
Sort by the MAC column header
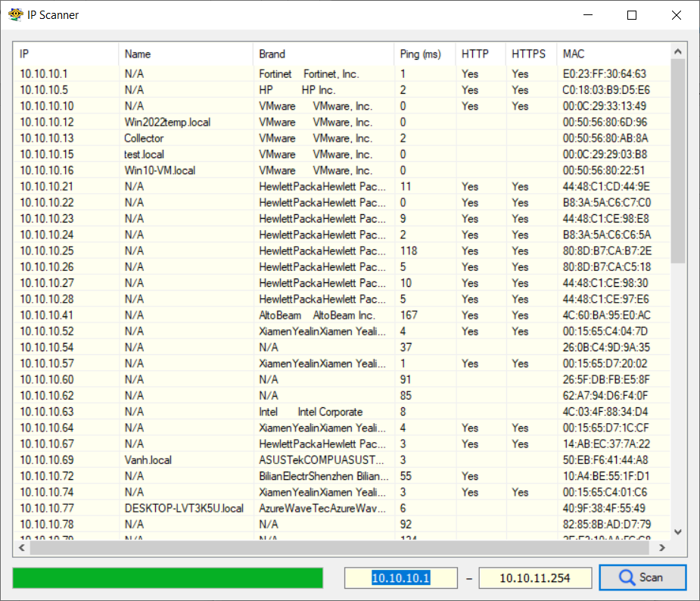(x=613, y=54)
